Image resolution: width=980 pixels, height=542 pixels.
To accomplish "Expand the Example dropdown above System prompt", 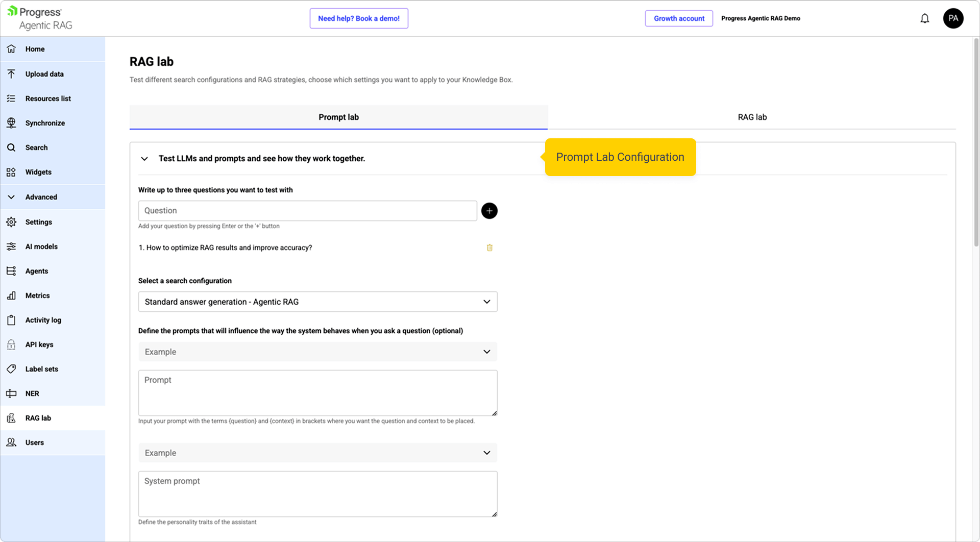I will click(317, 453).
